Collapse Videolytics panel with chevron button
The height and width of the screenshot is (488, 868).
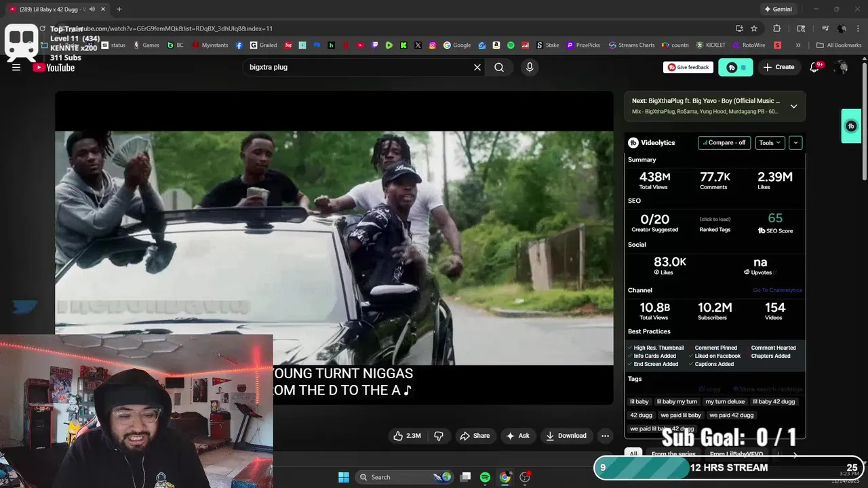pyautogui.click(x=795, y=142)
